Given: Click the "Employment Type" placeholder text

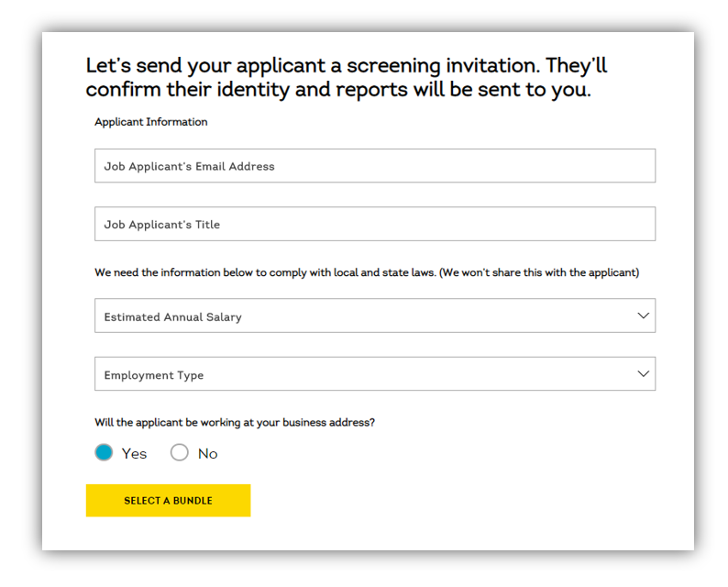Looking at the screenshot, I should tap(154, 375).
